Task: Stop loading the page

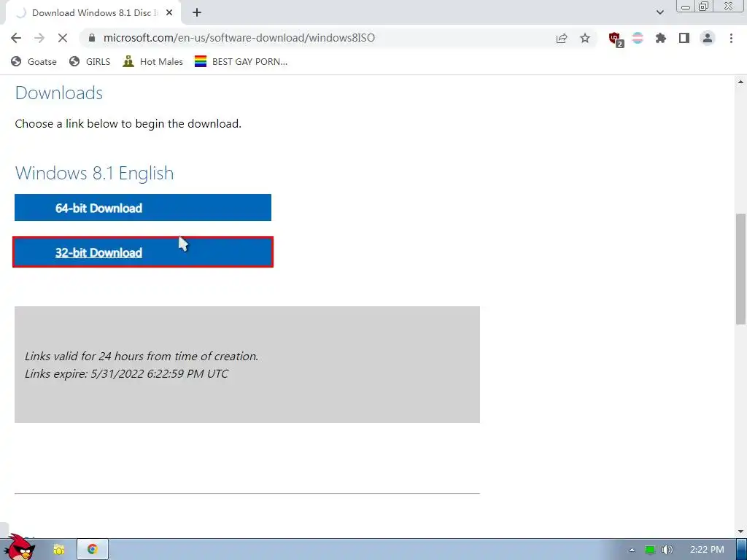Action: (63, 38)
